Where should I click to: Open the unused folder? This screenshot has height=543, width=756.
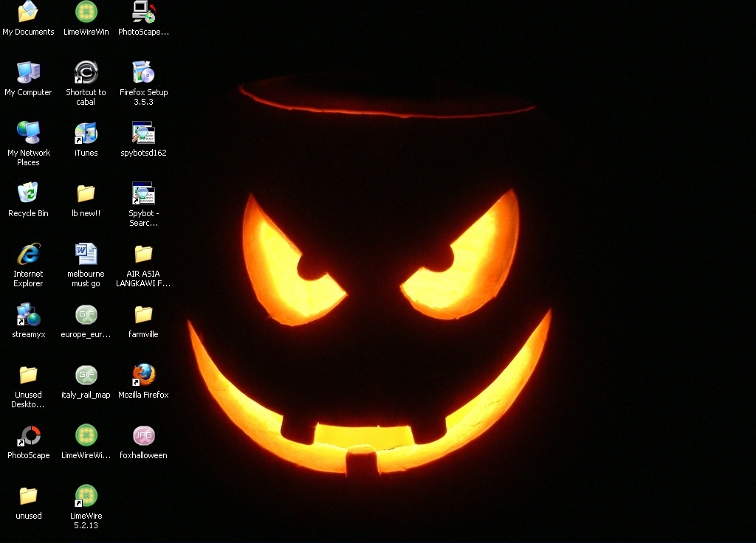[x=28, y=498]
